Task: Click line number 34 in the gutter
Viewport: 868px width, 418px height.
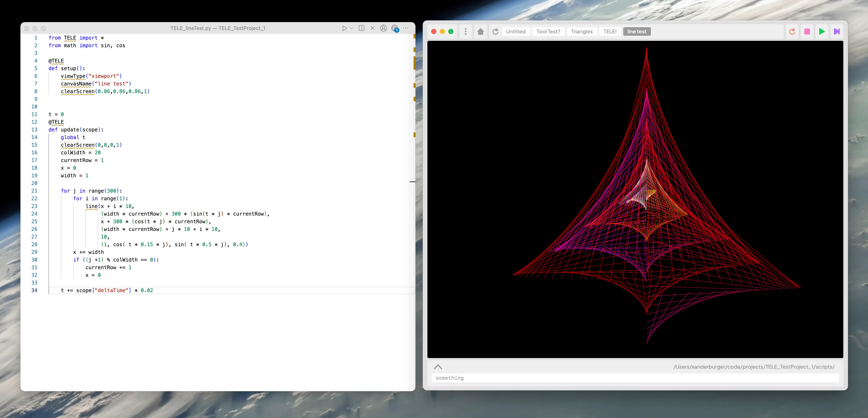Action: (34, 290)
